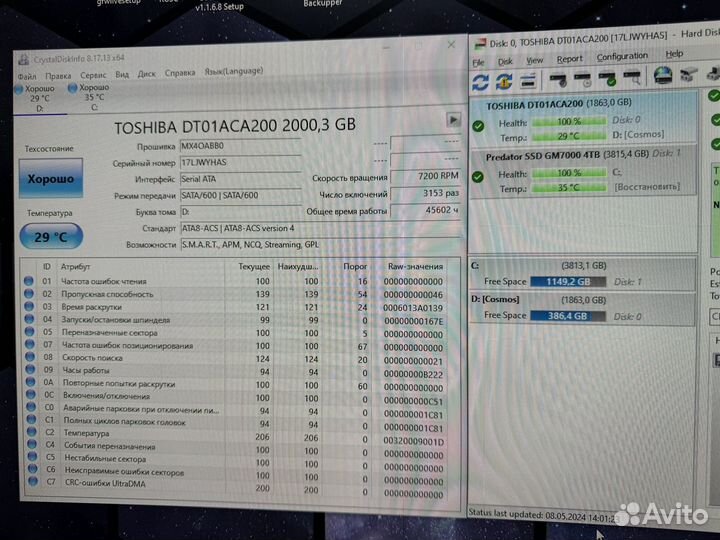Image resolution: width=720 pixels, height=540 pixels.
Task: Click the Hard Disk Sentinel title bar app icon
Action: click(480, 44)
